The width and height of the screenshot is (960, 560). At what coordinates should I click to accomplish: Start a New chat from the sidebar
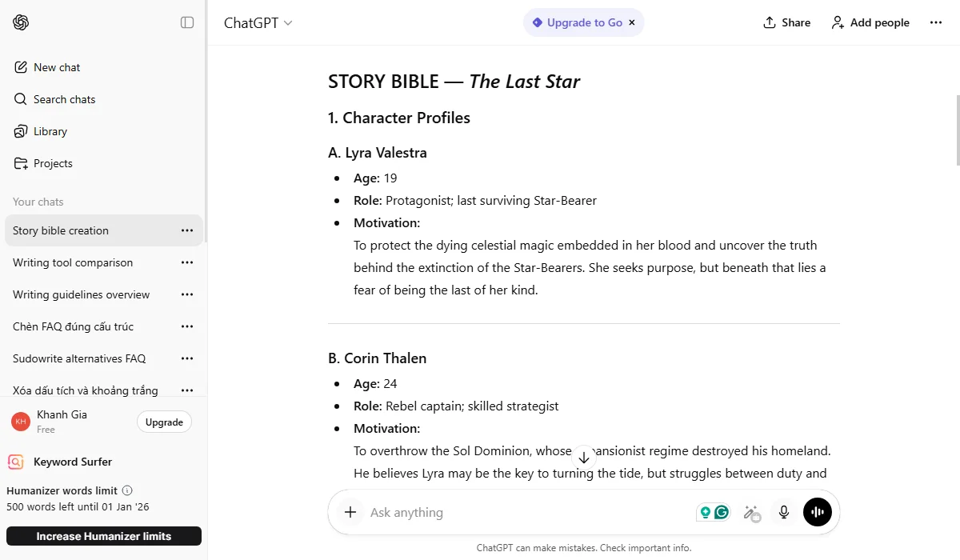[x=56, y=67]
